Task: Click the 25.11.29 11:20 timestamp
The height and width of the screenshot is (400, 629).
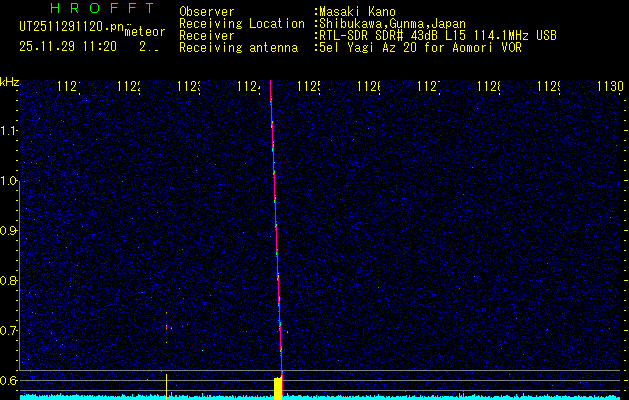Action: (68, 46)
